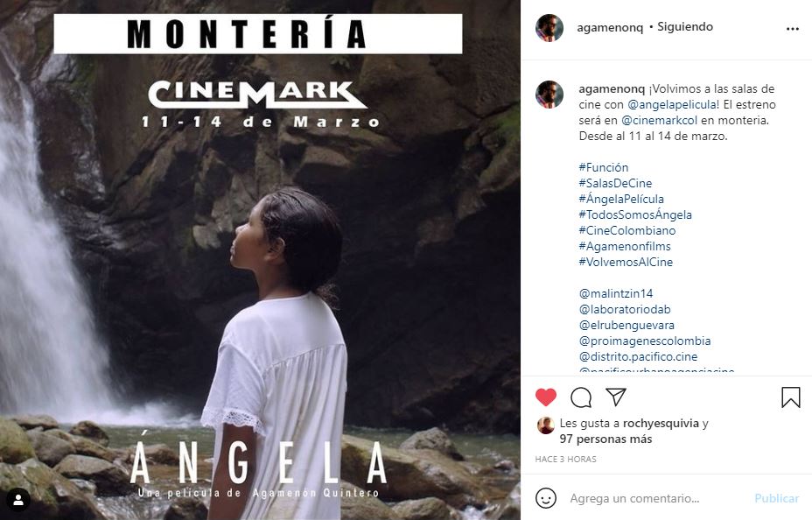Click the liker's small avatar
Image resolution: width=812 pixels, height=520 pixels.
(x=545, y=425)
